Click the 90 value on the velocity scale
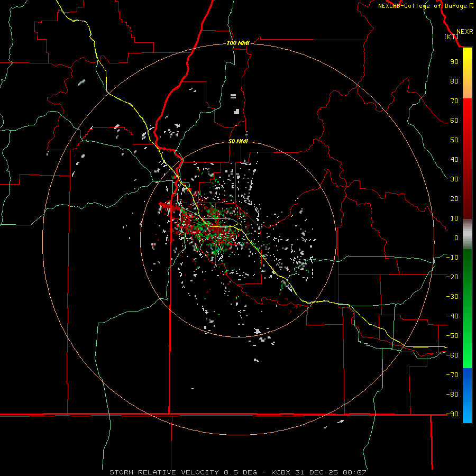 454,62
